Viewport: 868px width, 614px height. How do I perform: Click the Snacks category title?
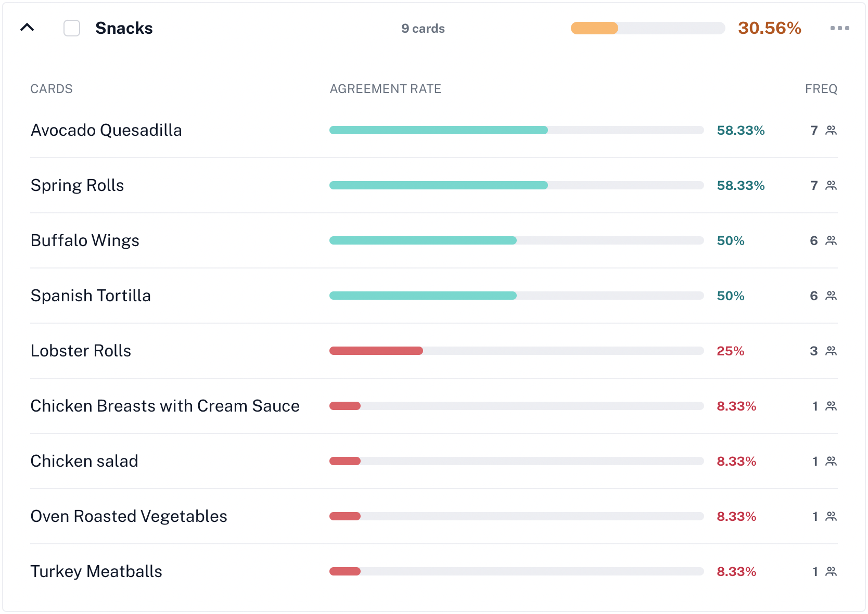coord(124,28)
